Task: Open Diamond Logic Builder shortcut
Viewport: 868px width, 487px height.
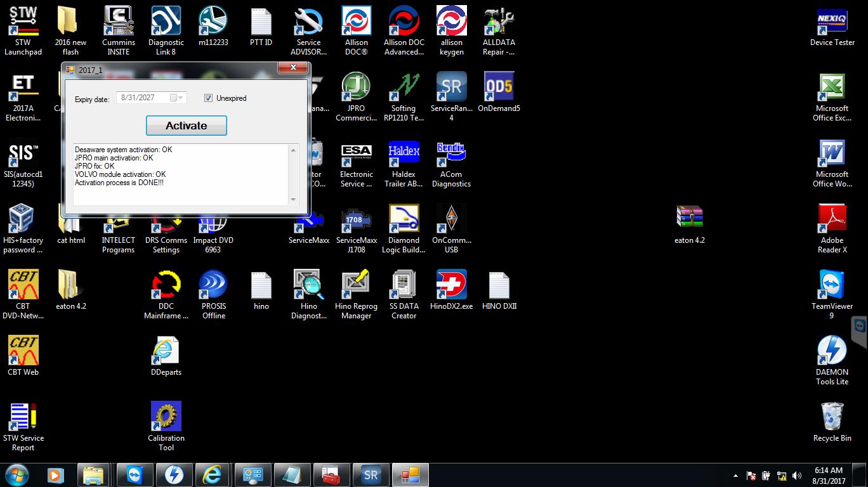Action: [404, 228]
